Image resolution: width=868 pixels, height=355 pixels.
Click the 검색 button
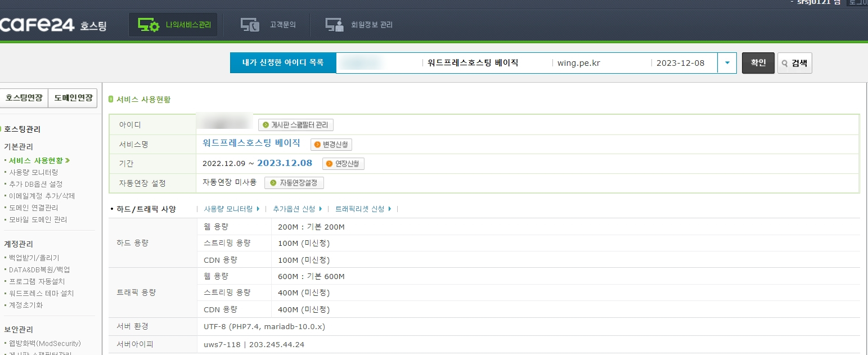click(x=794, y=63)
